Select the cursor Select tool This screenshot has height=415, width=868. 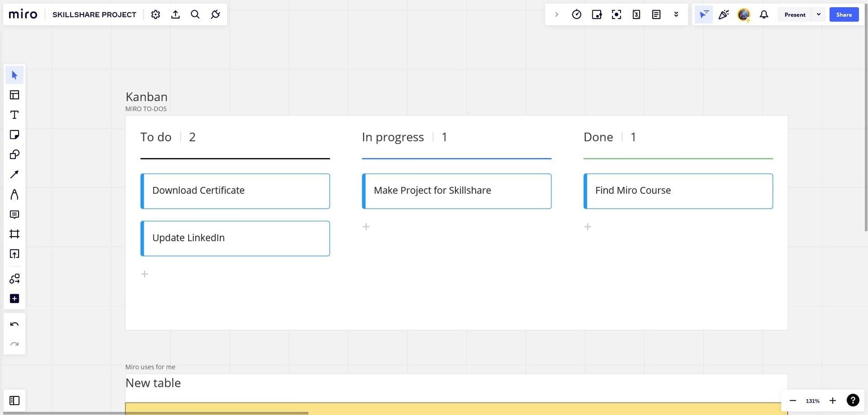tap(15, 75)
